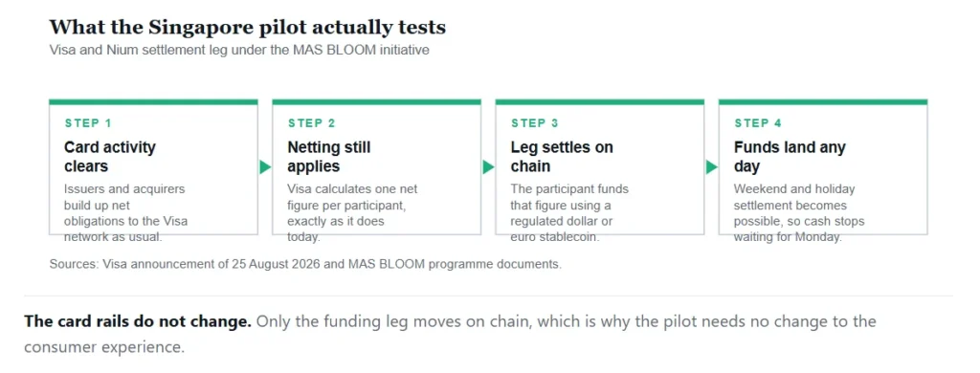The image size is (980, 373).
Task: Click the arrow between Step 3 and Step 4
Action: pyautogui.click(x=711, y=166)
